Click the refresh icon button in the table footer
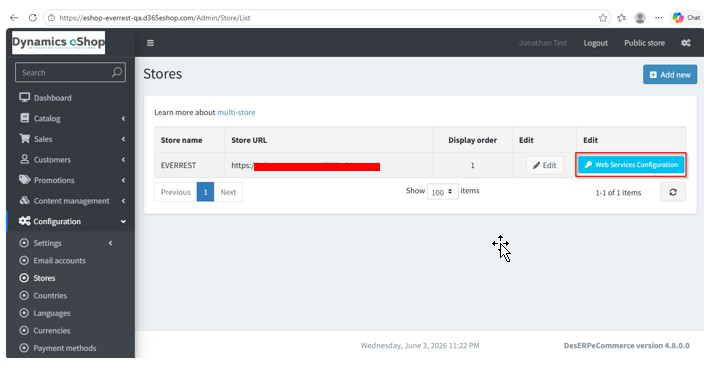The image size is (716, 370). (x=673, y=192)
